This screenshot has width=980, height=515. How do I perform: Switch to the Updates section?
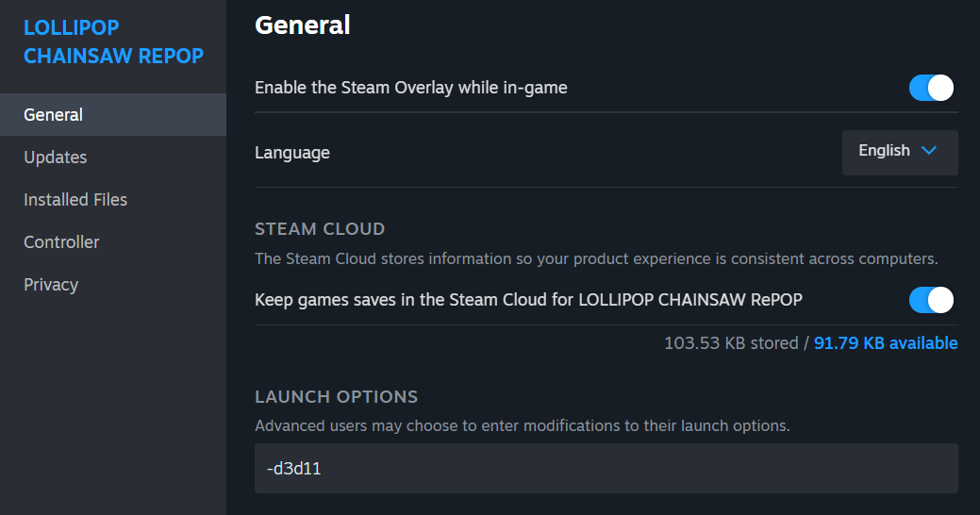pos(56,158)
